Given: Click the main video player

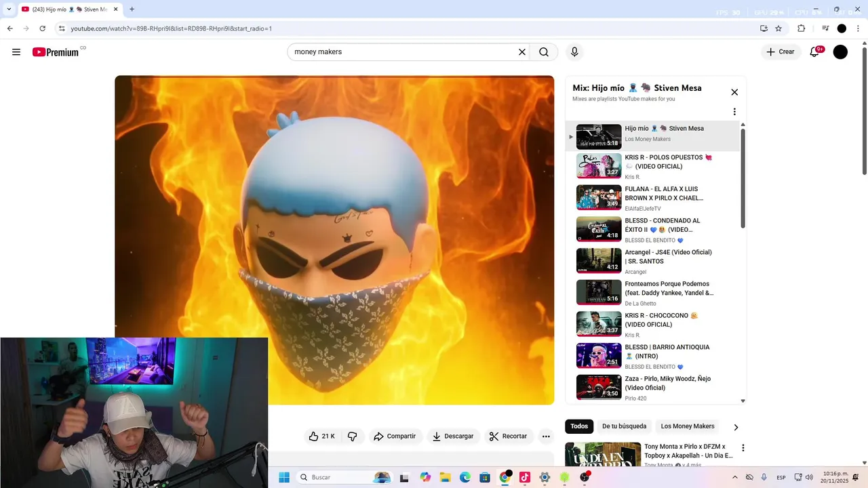Looking at the screenshot, I should click(x=334, y=240).
